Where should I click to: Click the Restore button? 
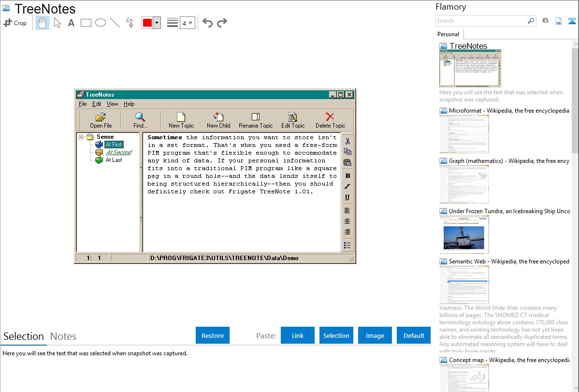pyautogui.click(x=213, y=335)
